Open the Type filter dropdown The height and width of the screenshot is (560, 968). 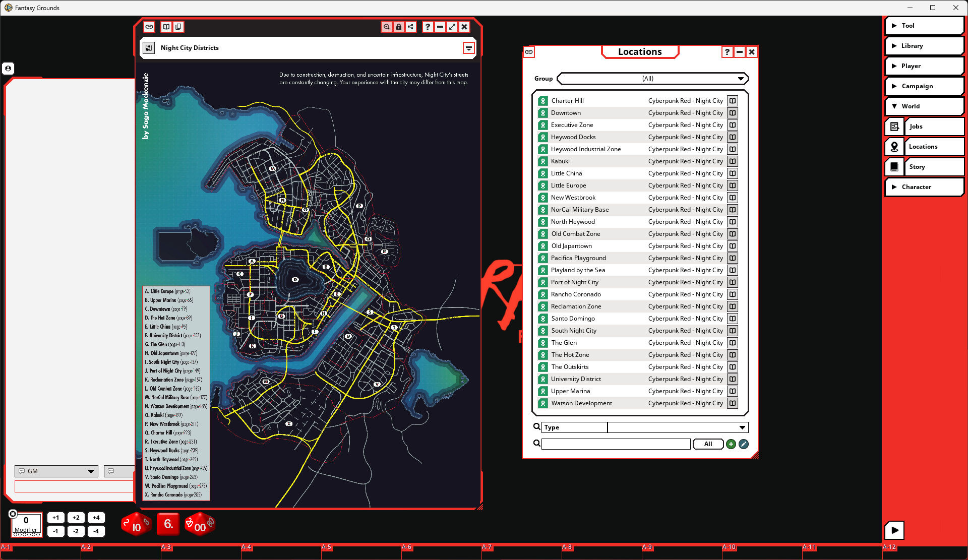(x=678, y=427)
